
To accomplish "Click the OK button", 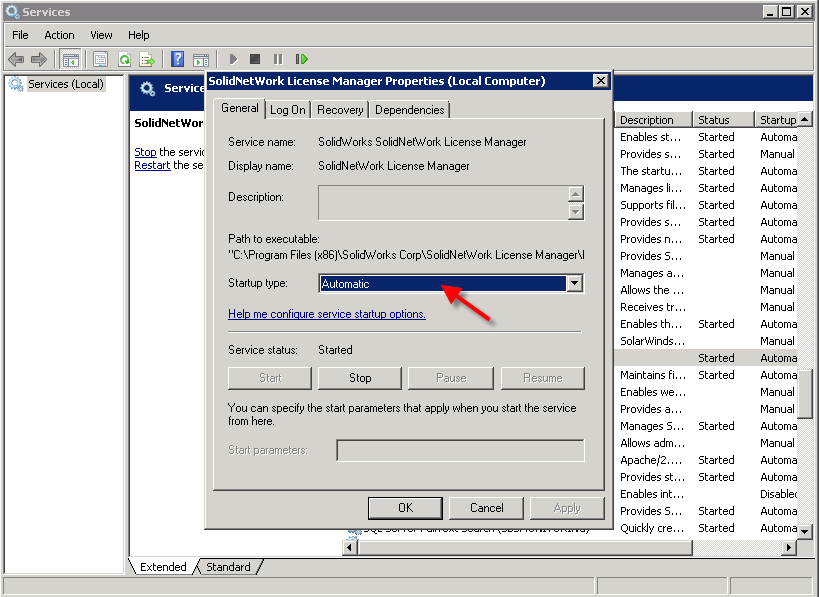I will [405, 508].
